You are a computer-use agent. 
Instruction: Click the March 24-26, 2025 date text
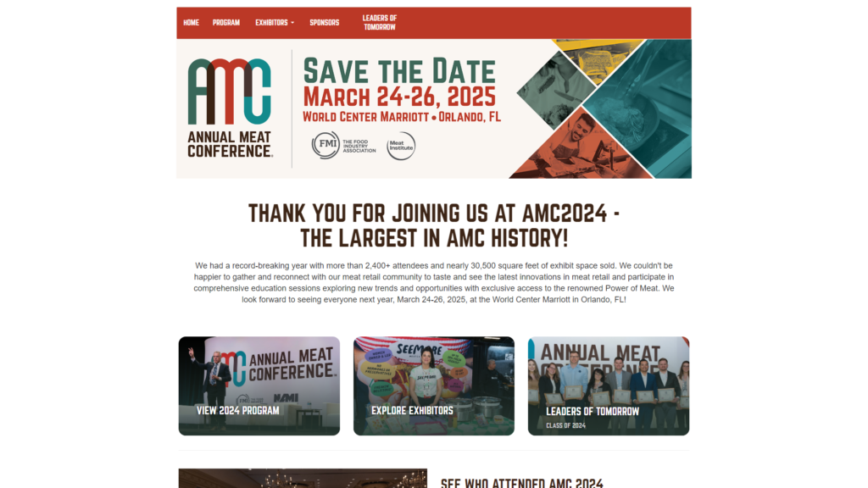399,97
